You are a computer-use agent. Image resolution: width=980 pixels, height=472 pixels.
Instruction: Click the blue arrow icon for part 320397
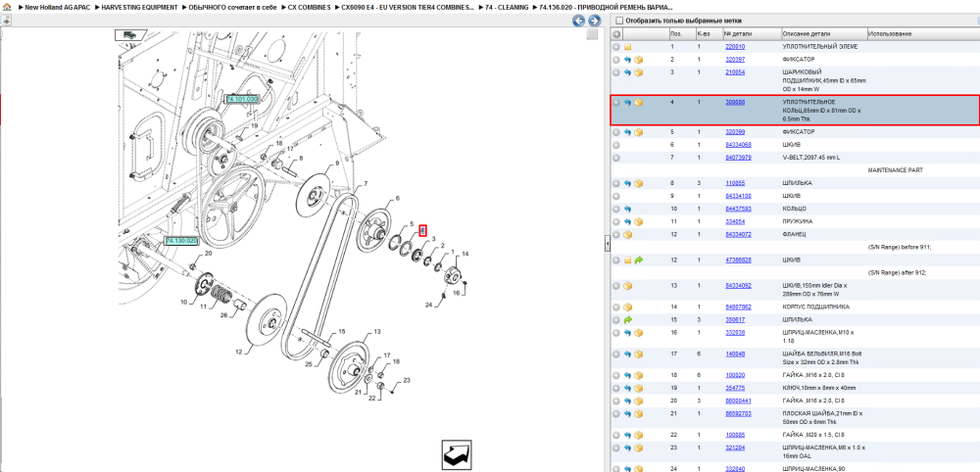(x=628, y=60)
